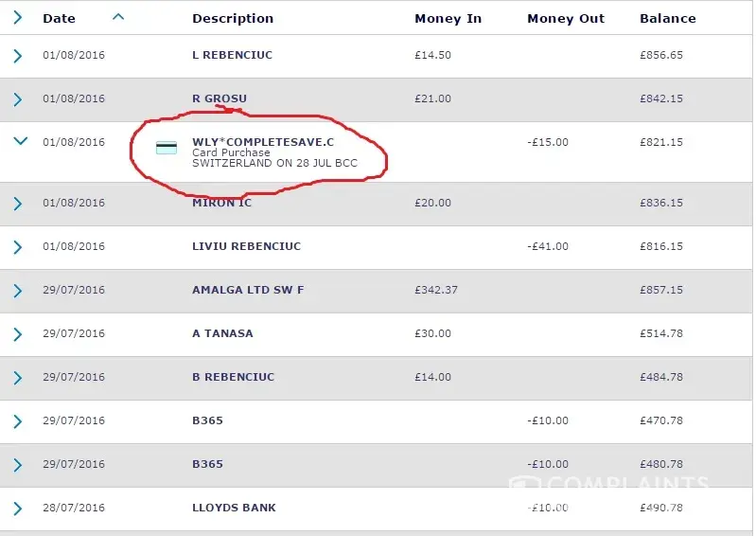This screenshot has width=756, height=536.
Task: Expand the AMALGA LTD SW F row
Action: [18, 291]
